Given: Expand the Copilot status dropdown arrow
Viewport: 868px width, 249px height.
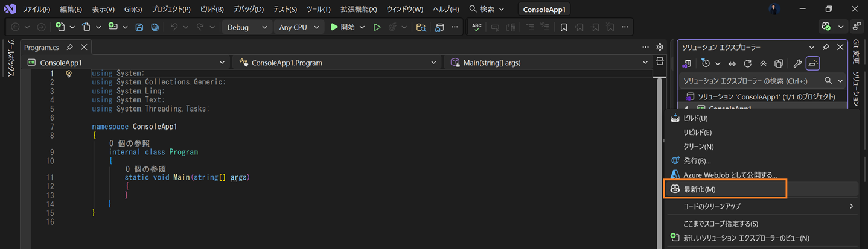Looking at the screenshot, I should pyautogui.click(x=841, y=27).
